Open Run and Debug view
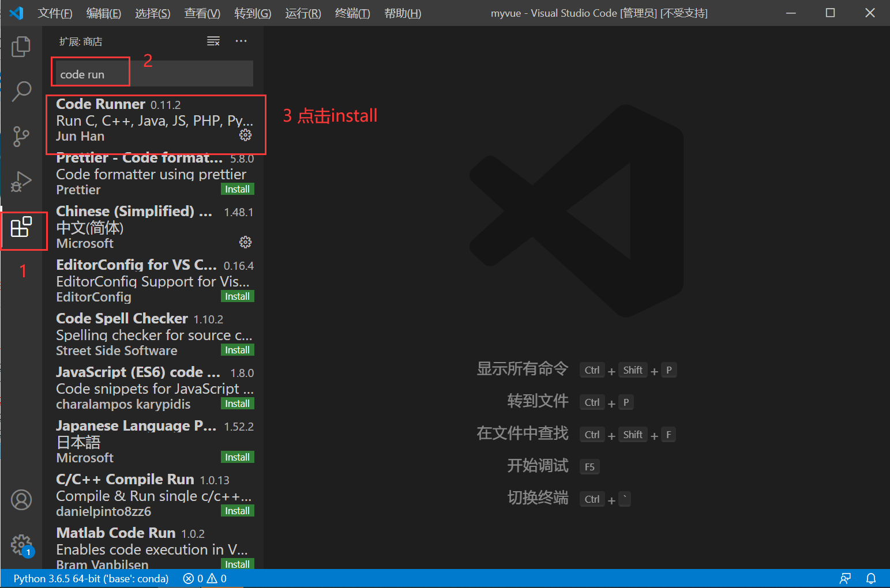 (x=21, y=182)
